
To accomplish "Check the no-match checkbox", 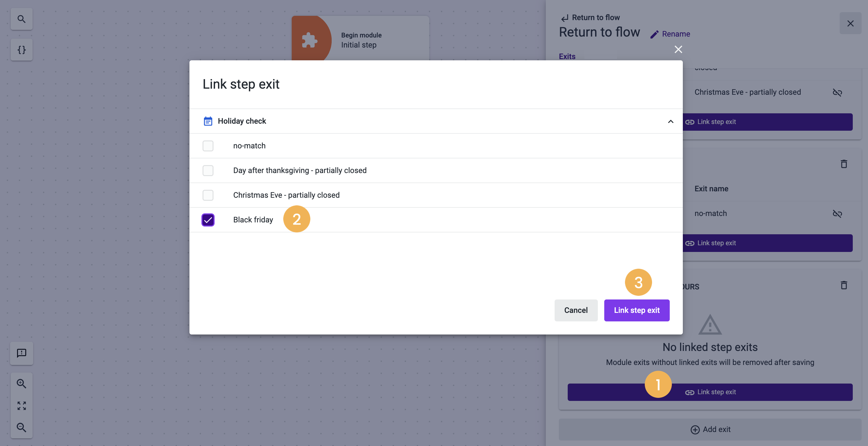I will click(x=208, y=146).
